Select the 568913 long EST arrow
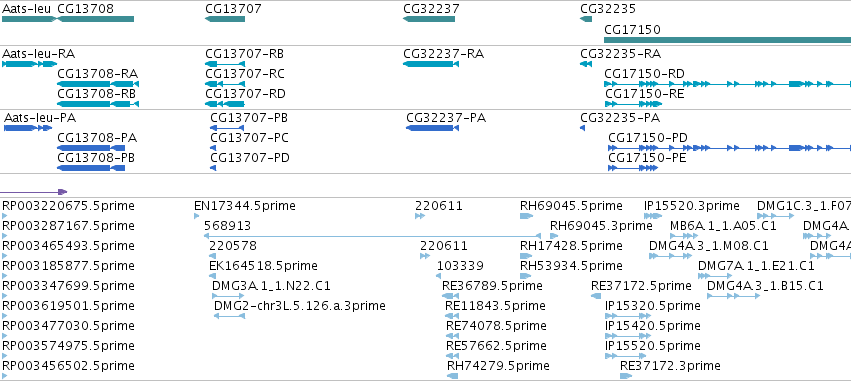Viewport: 851px width, 381px height. click(372, 236)
